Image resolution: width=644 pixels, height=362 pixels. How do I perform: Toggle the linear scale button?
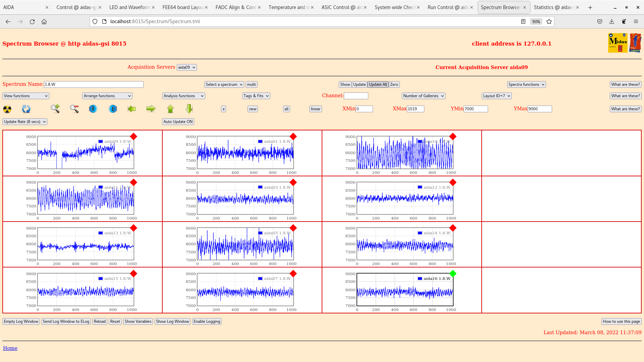tap(315, 109)
